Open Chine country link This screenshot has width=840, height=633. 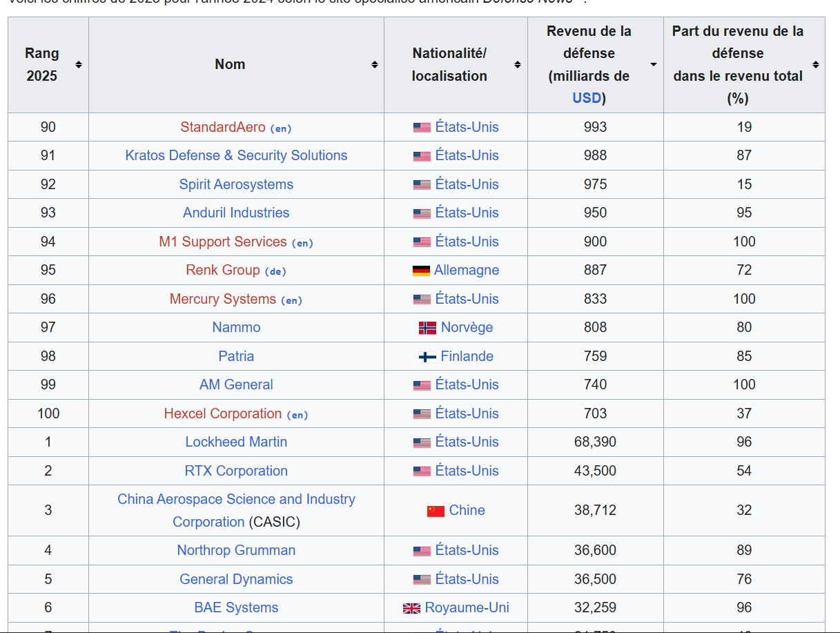point(467,510)
